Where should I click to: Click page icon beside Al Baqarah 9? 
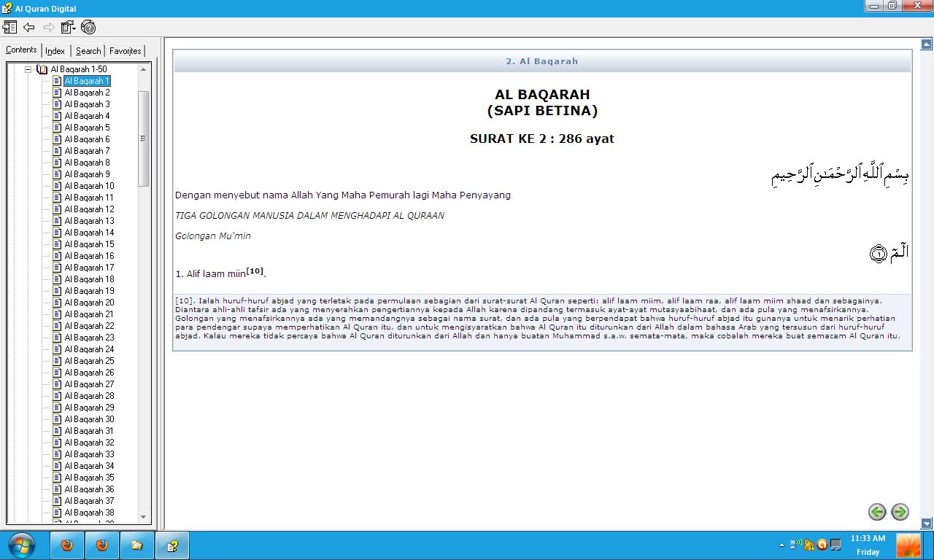point(57,174)
